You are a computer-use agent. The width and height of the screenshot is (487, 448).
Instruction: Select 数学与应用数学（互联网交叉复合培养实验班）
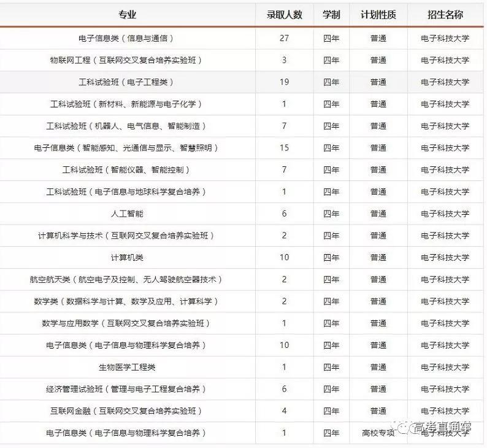(x=126, y=323)
